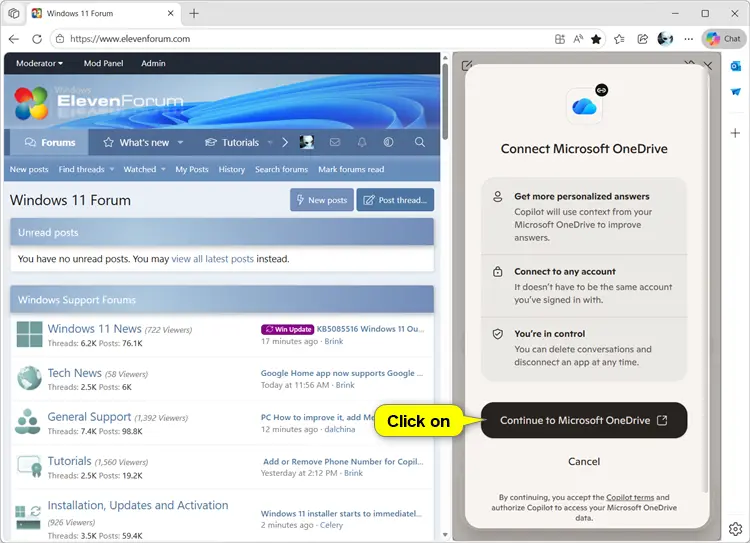Click the New posts sub-navigation link

point(29,169)
